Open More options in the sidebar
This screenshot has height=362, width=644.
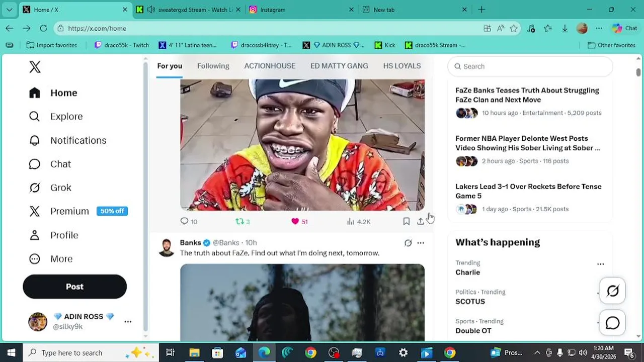click(51, 259)
